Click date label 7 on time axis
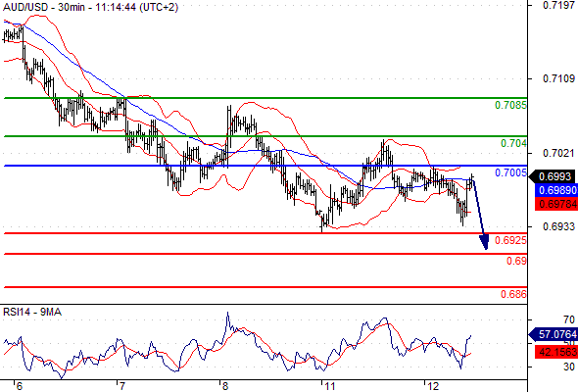The width and height of the screenshot is (578, 392). (122, 386)
